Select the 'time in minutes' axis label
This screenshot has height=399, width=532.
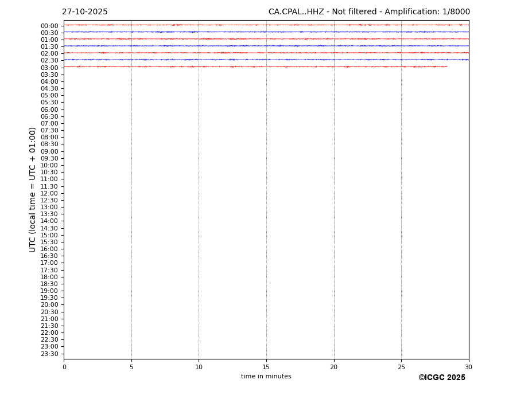pyautogui.click(x=266, y=377)
